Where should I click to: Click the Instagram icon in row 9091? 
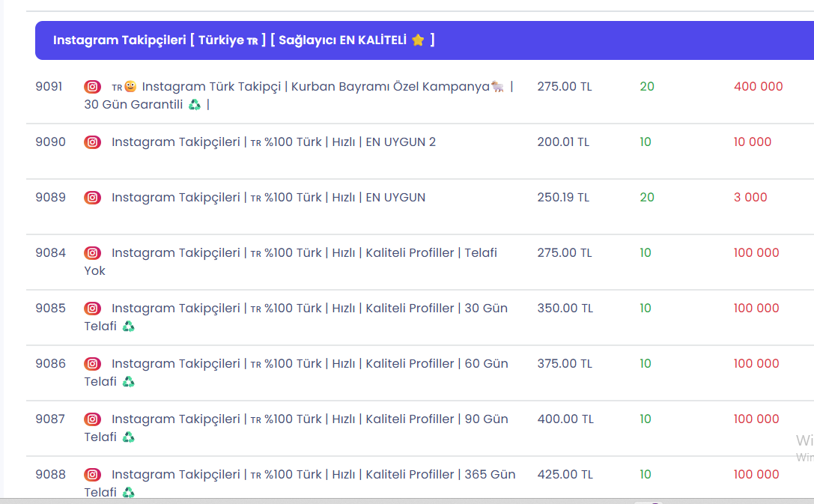(x=92, y=87)
